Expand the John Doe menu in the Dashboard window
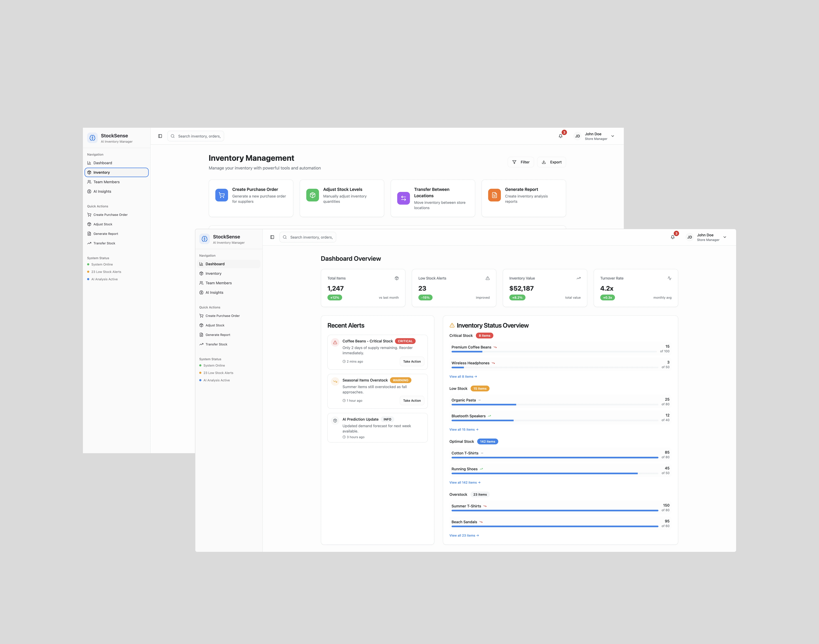Viewport: 819px width, 644px height. [x=724, y=237]
